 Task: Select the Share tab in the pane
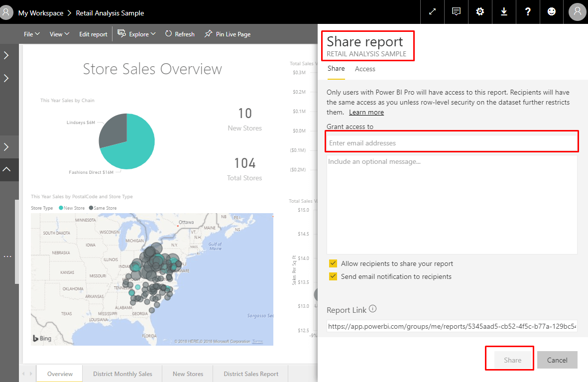pos(336,69)
